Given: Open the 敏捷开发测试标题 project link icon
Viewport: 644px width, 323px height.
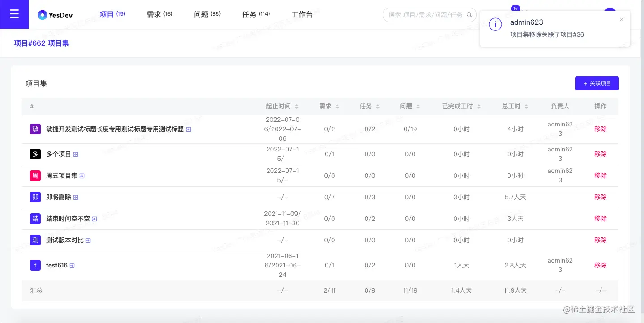Looking at the screenshot, I should [188, 129].
